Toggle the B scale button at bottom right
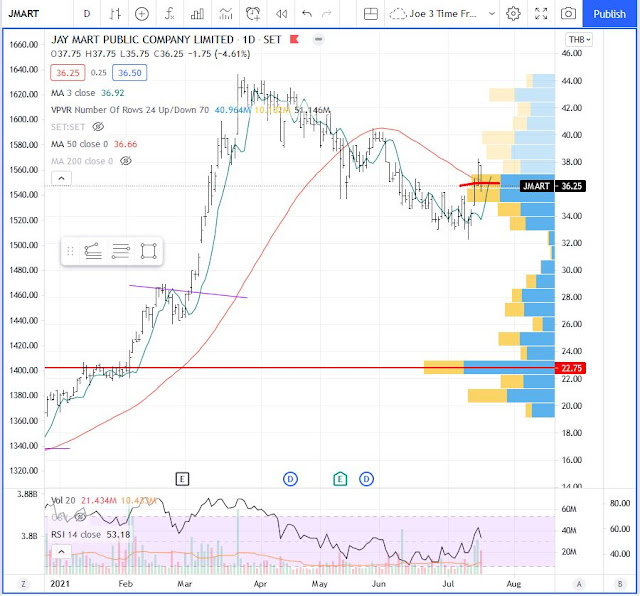 620,584
